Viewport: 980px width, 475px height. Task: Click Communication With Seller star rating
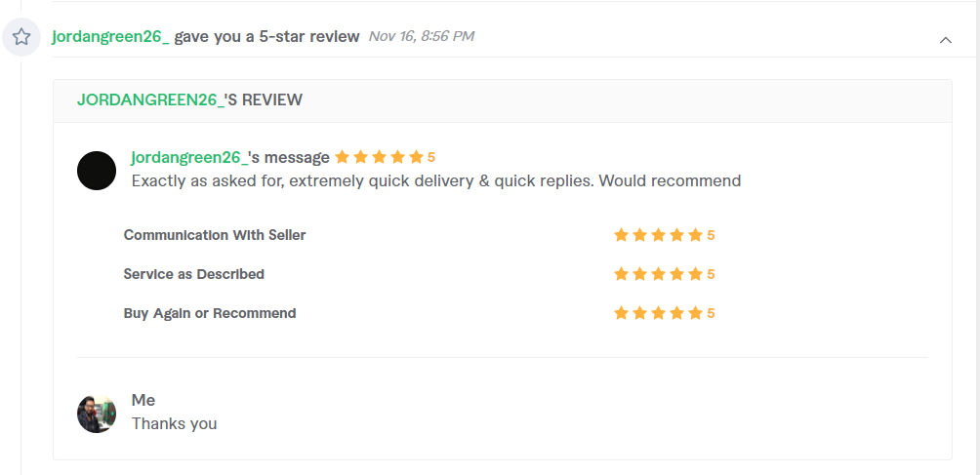pos(664,235)
